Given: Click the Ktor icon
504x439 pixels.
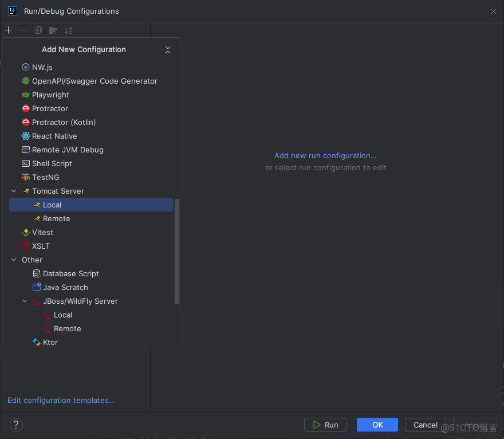Looking at the screenshot, I should [x=37, y=342].
